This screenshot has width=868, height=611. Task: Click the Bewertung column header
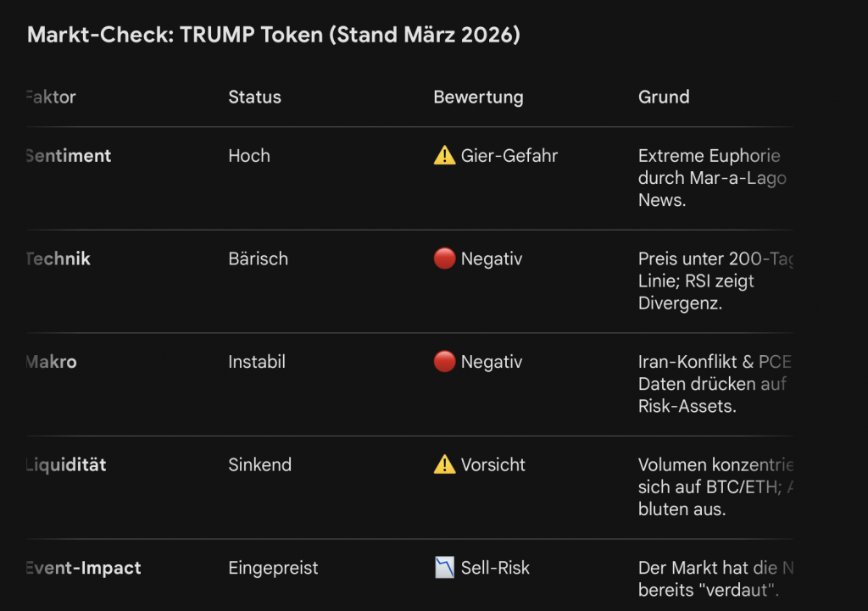478,97
